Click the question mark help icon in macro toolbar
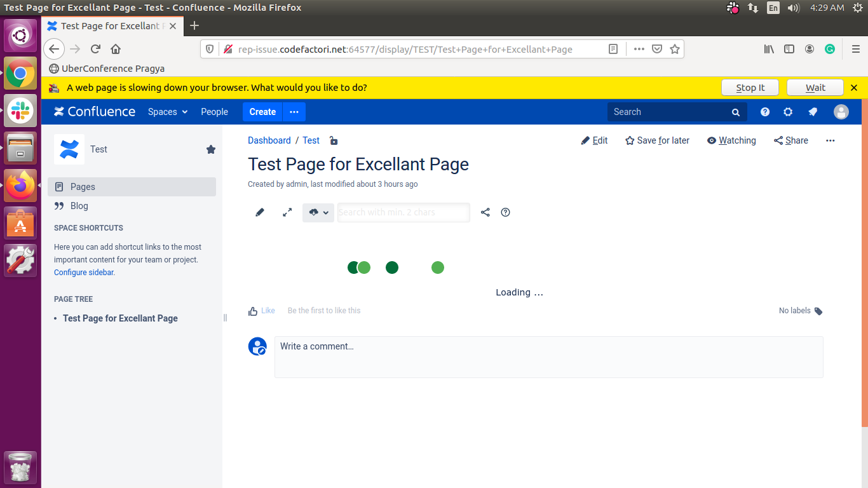The width and height of the screenshot is (868, 488). [x=506, y=212]
